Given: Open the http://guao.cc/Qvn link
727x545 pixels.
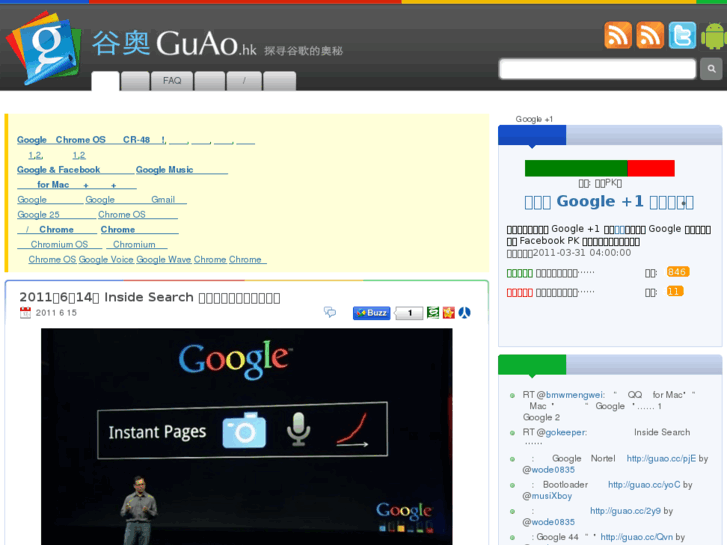Looking at the screenshot, I should [x=637, y=537].
